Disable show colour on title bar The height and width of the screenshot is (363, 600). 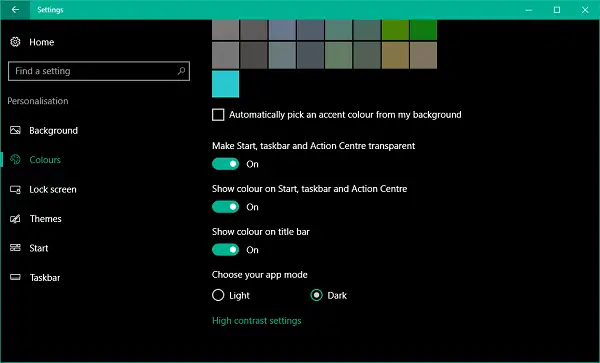[225, 250]
